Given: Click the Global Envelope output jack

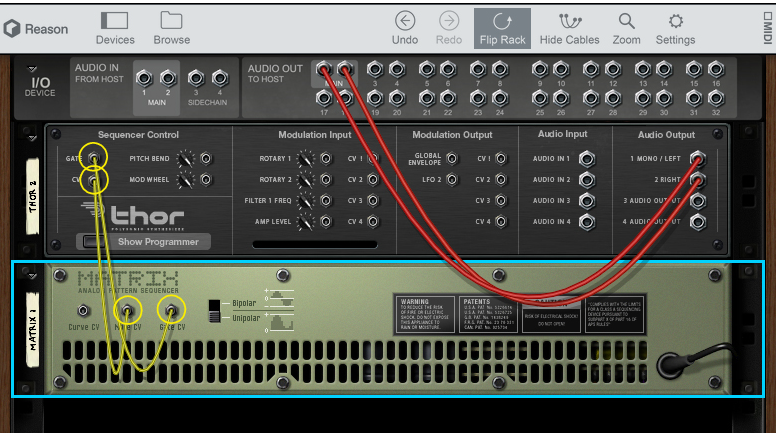Looking at the screenshot, I should click(x=451, y=159).
